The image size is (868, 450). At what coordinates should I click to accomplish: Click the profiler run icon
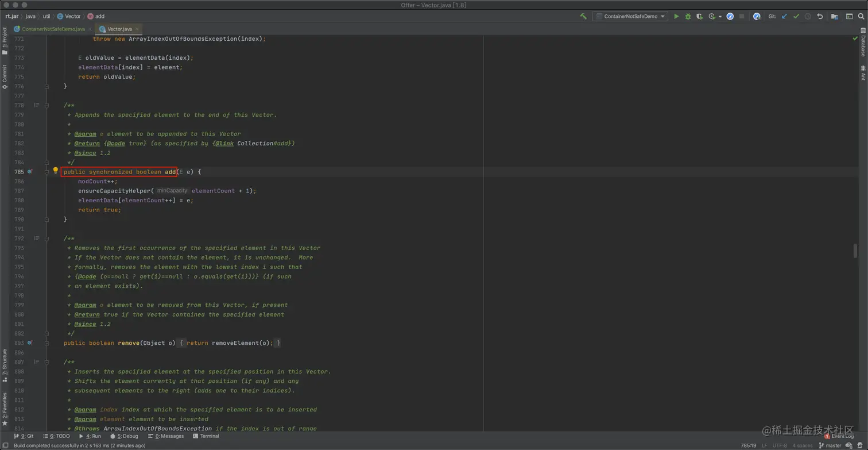(x=712, y=17)
